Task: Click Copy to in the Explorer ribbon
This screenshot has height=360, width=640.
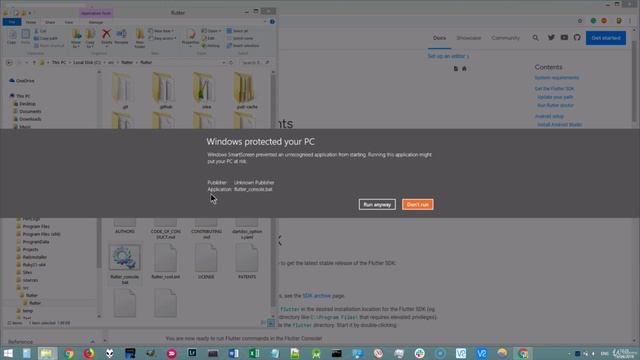Action: [90, 38]
